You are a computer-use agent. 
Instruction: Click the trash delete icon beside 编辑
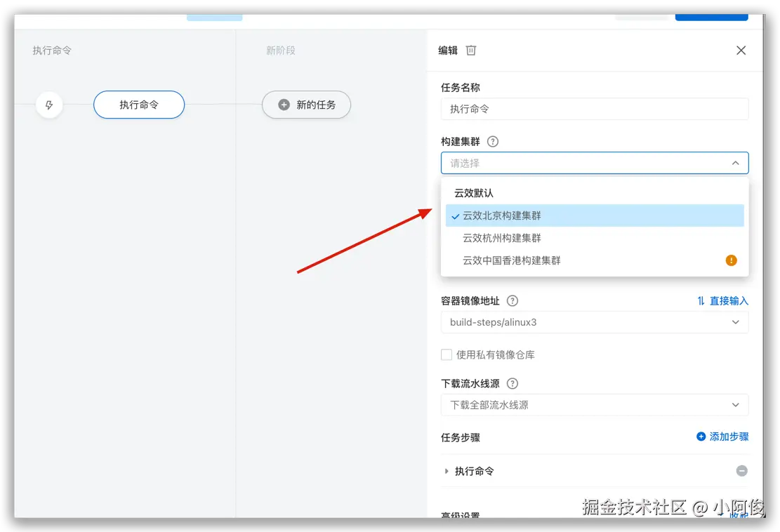(x=470, y=51)
